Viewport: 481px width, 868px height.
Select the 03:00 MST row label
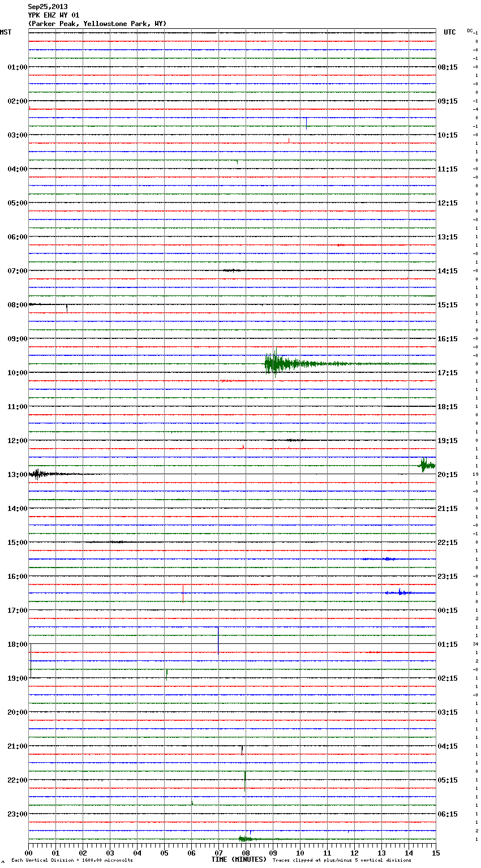point(18,135)
